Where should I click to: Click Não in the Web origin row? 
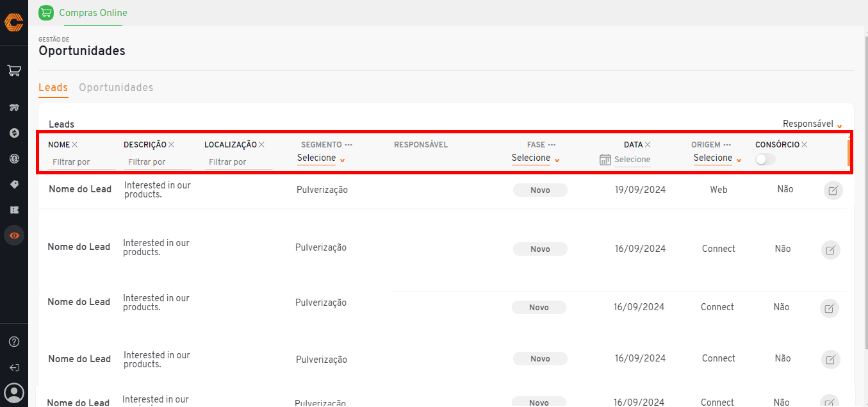(x=785, y=189)
